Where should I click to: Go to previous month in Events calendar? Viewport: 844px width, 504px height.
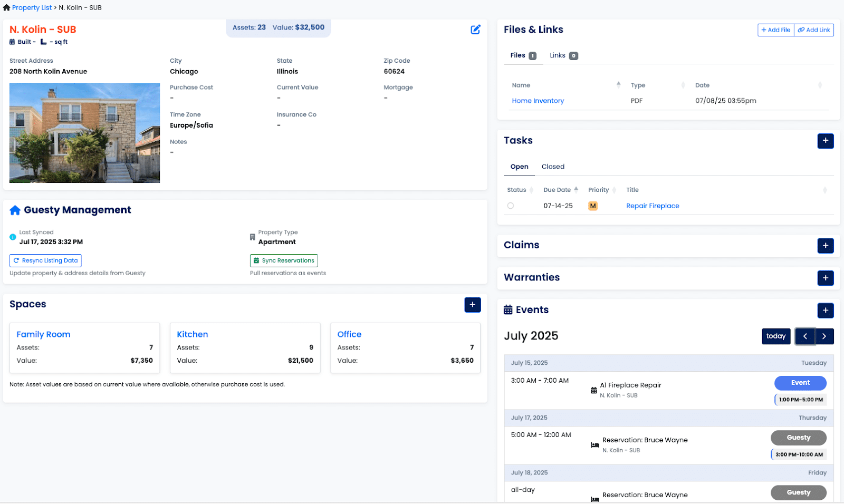[x=805, y=336]
